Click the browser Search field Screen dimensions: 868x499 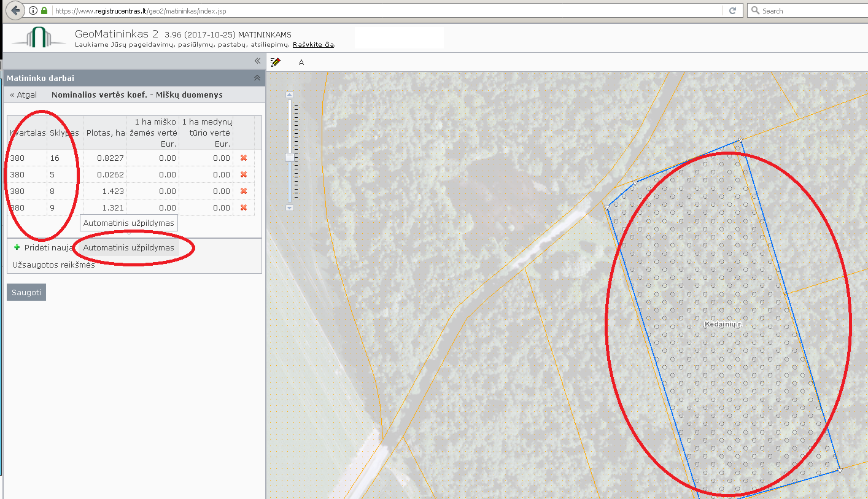(808, 10)
